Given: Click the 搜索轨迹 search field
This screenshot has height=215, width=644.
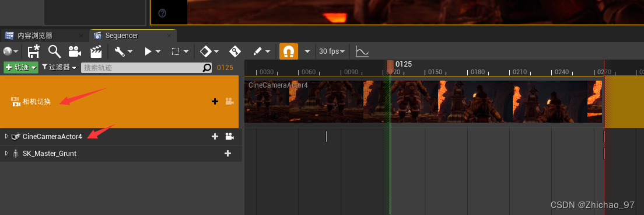Looking at the screenshot, I should point(142,68).
